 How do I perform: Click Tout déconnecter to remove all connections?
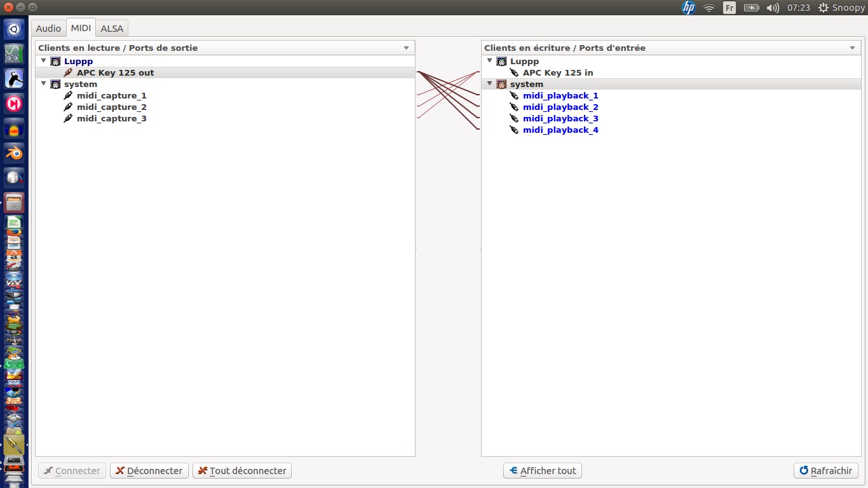click(242, 471)
